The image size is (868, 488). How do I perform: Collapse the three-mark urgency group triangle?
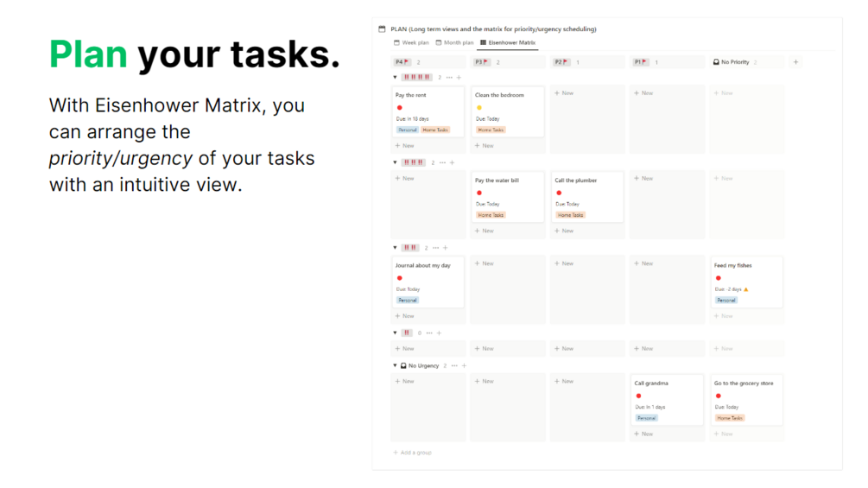pyautogui.click(x=395, y=248)
